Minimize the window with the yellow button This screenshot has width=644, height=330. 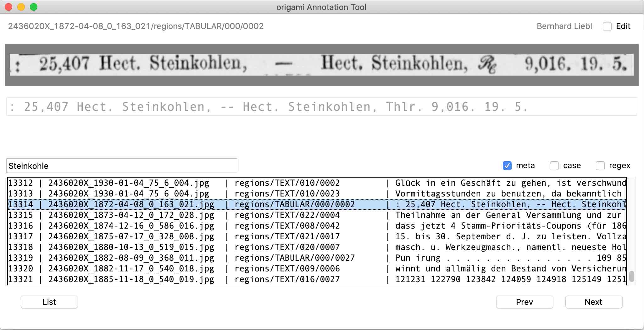point(21,7)
